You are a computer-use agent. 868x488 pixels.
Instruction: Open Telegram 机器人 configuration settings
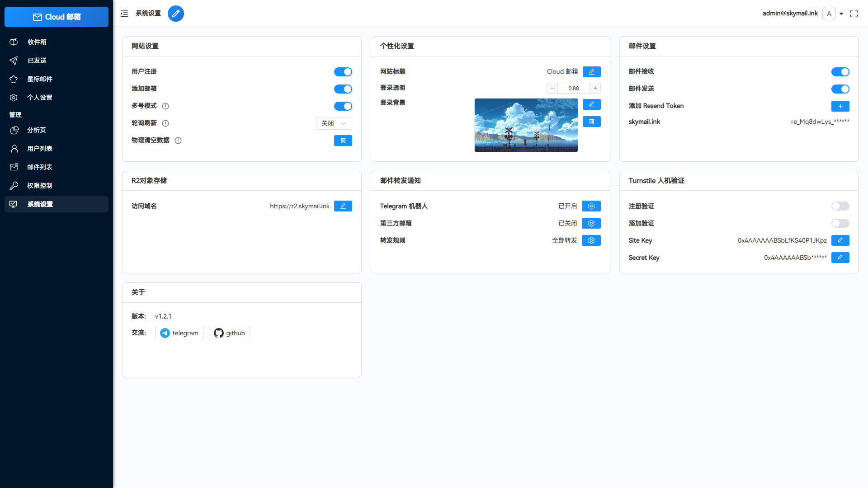pyautogui.click(x=591, y=206)
